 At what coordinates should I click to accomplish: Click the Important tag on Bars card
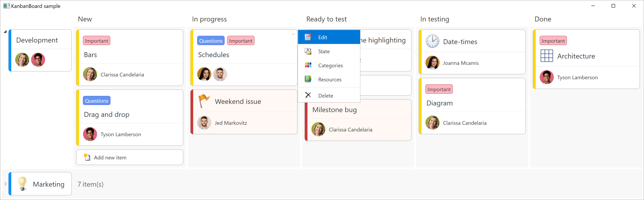tap(97, 41)
